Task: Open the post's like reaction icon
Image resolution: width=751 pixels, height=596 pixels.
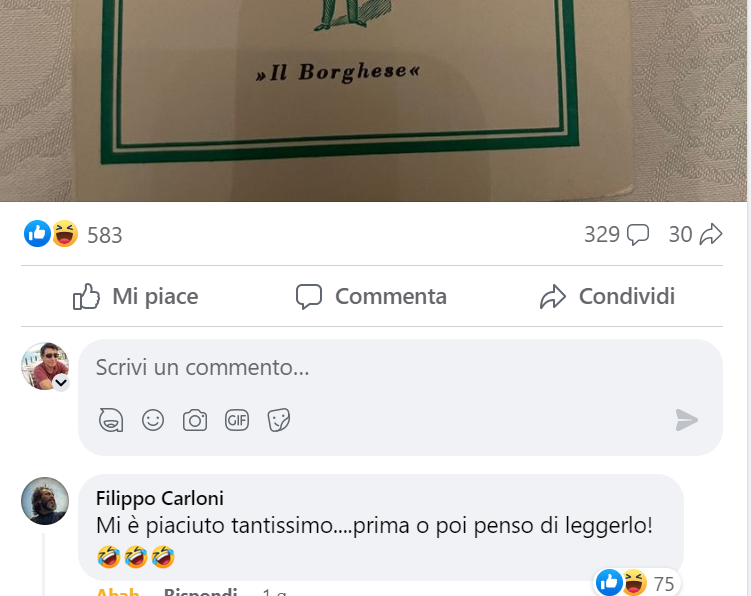Action: coord(37,234)
